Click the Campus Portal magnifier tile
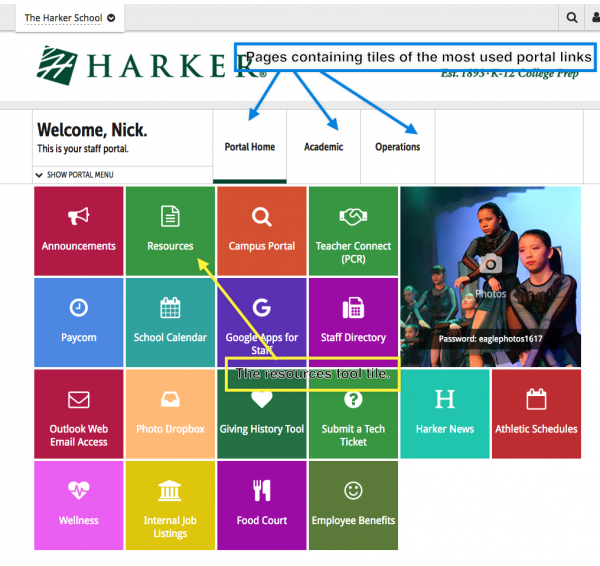The image size is (600, 566). [261, 231]
